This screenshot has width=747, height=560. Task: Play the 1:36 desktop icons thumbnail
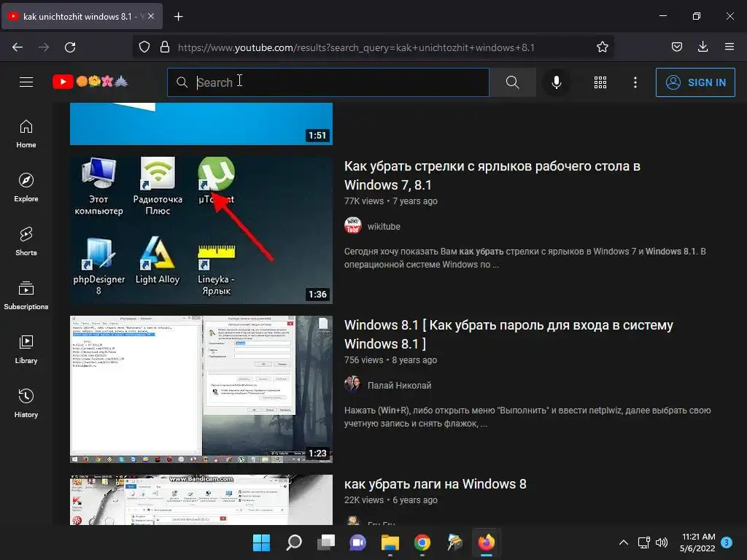[201, 230]
